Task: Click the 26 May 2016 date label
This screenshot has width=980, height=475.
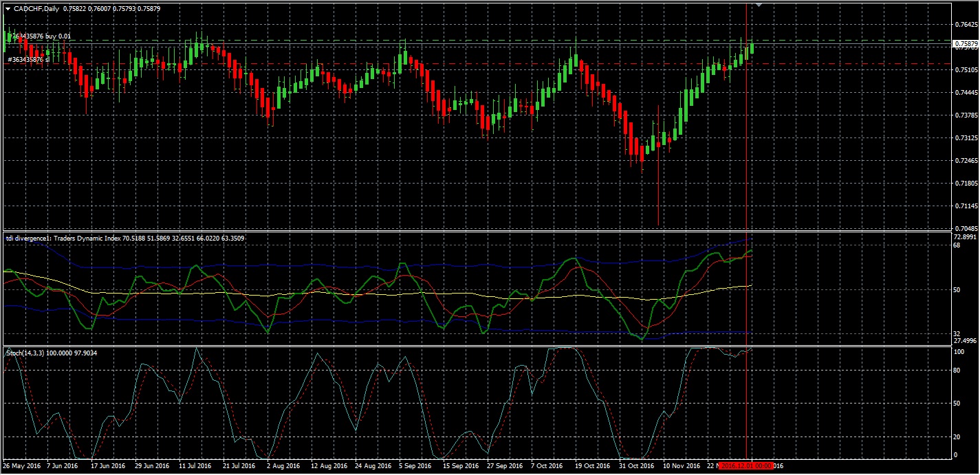Action: (21, 466)
